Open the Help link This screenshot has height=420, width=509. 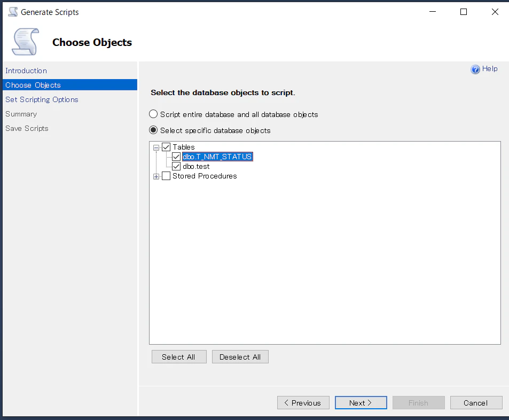490,68
